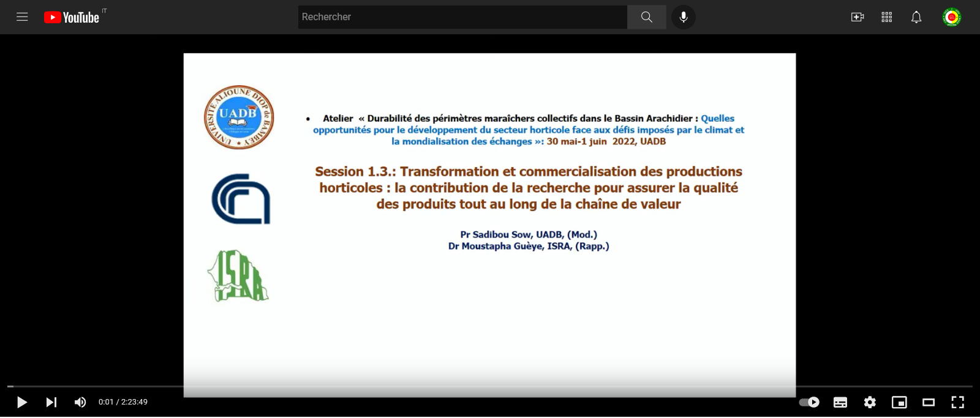Toggle the autoplay switch
Image resolution: width=980 pixels, height=418 pixels.
click(x=809, y=402)
